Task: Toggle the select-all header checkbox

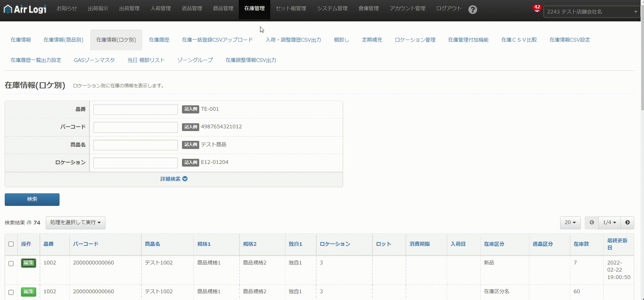Action: (x=11, y=244)
